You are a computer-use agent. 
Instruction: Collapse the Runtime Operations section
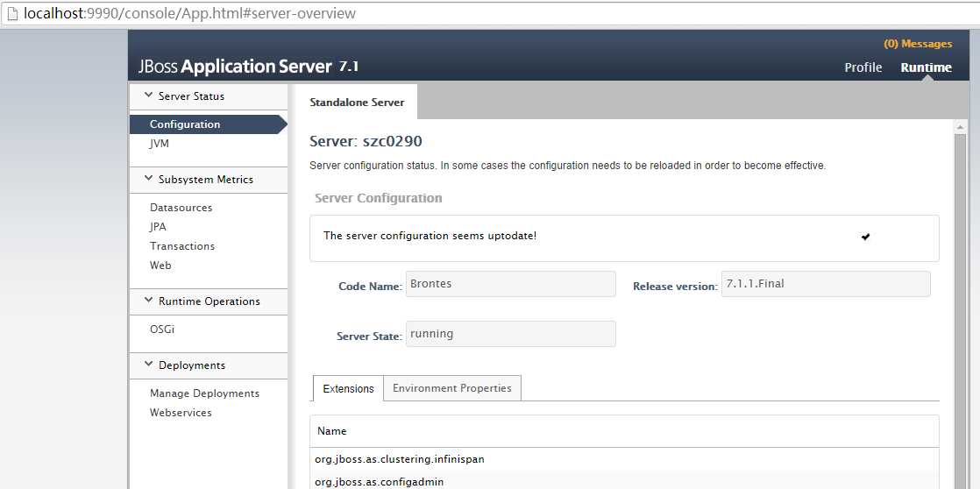[x=148, y=301]
